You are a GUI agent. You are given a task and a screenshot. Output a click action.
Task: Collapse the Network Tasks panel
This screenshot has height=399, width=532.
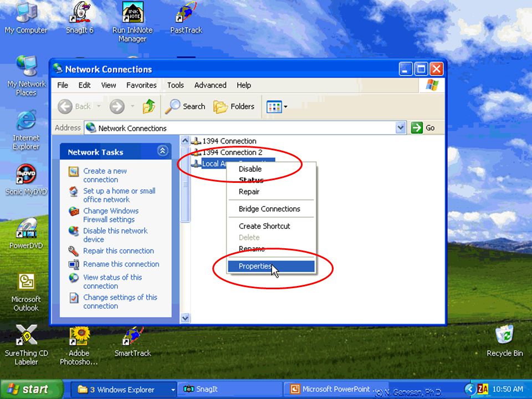163,151
